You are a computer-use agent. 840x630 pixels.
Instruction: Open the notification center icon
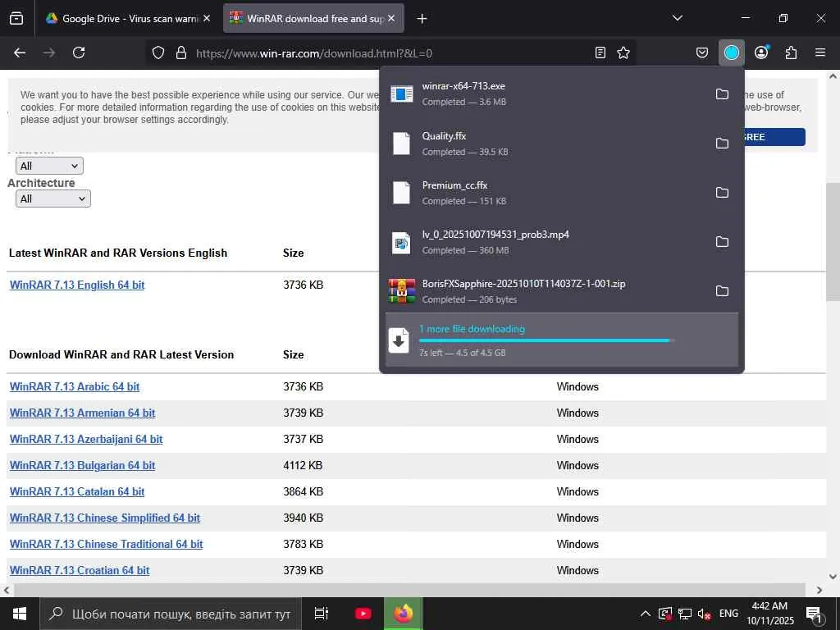(814, 614)
